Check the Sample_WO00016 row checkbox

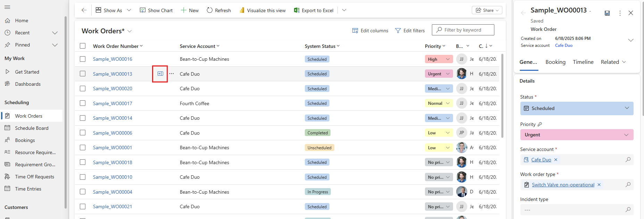[x=83, y=59]
